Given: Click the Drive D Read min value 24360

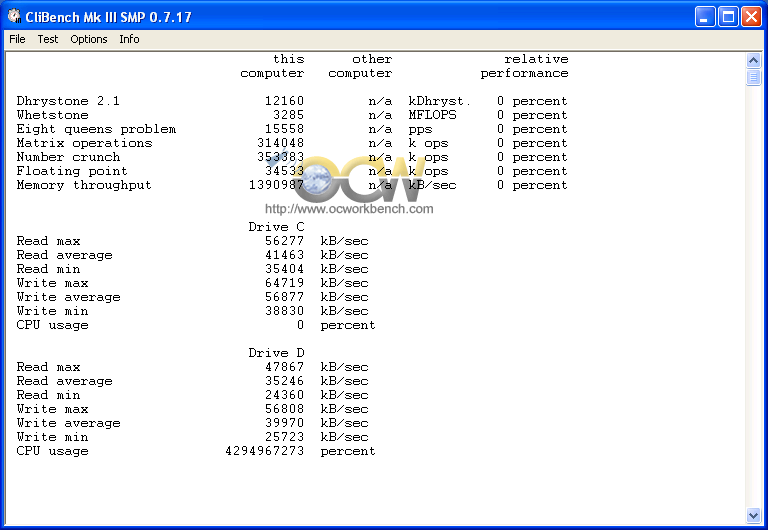Looking at the screenshot, I should [x=284, y=395].
